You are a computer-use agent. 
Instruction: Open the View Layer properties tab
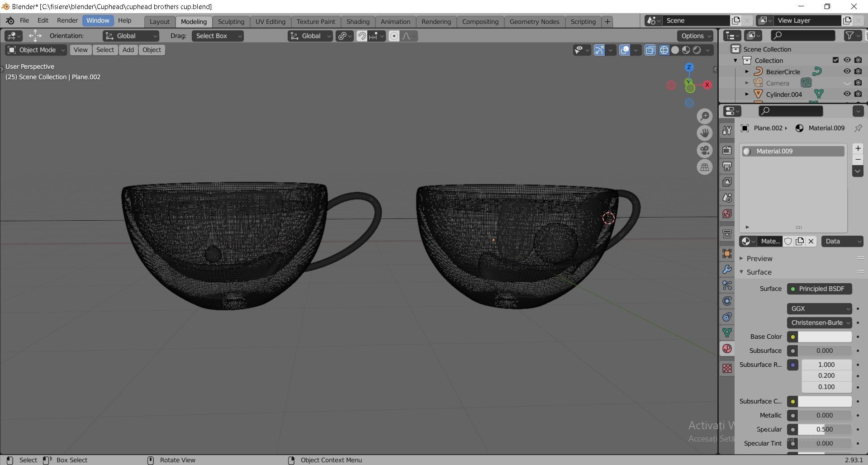pyautogui.click(x=727, y=182)
